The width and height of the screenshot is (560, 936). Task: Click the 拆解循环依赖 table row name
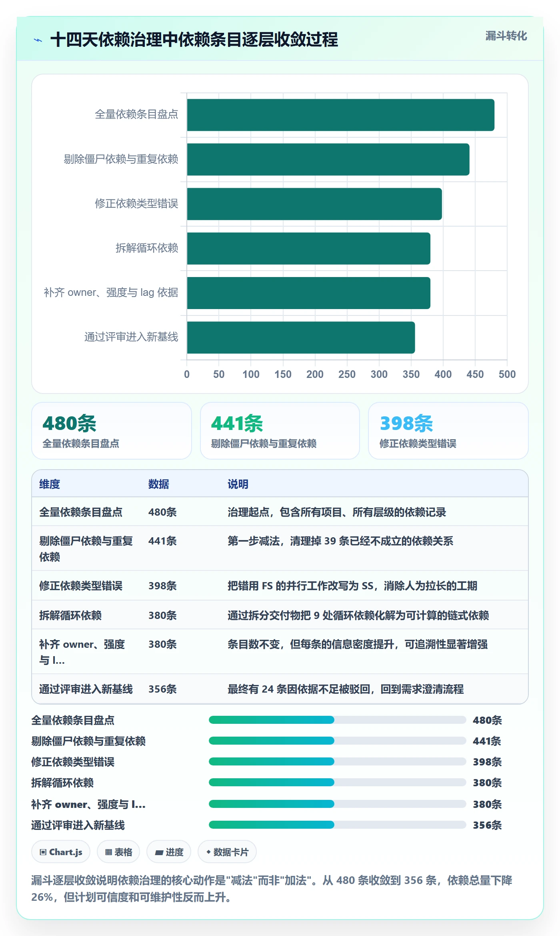point(70,615)
